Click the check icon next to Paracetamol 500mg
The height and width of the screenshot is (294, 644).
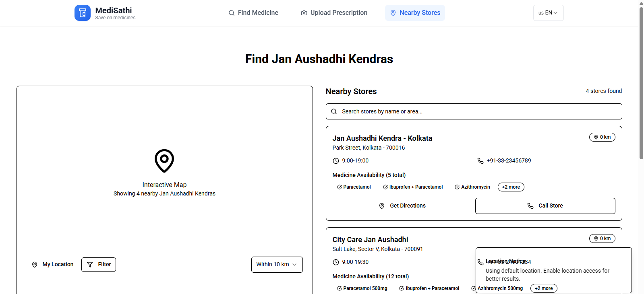coord(340,288)
